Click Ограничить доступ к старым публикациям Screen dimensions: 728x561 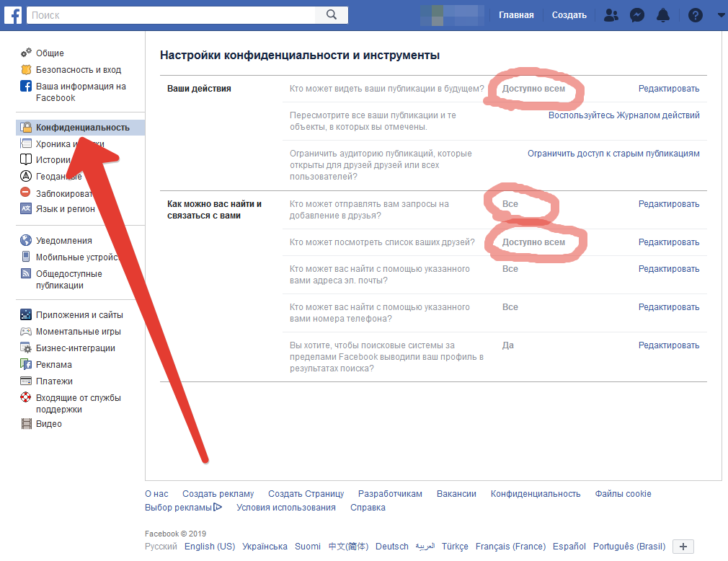coord(613,154)
